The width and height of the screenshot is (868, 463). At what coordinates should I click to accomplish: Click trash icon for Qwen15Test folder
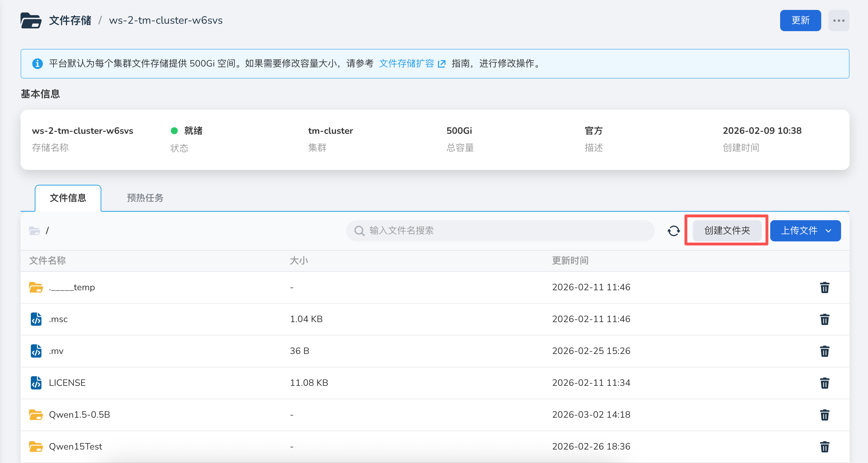click(x=824, y=447)
